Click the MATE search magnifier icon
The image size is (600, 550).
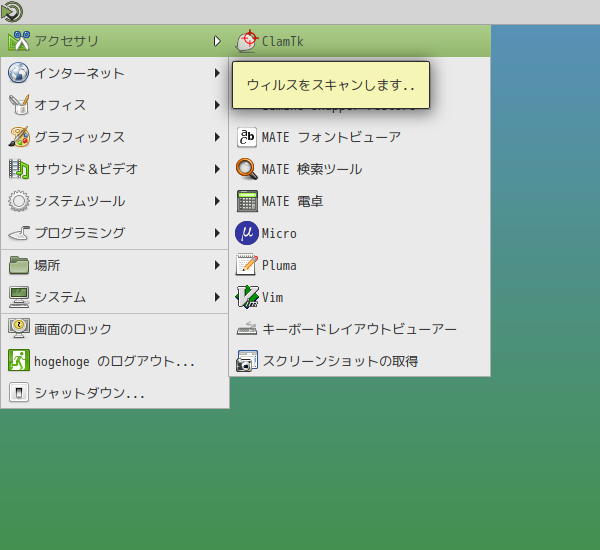(x=247, y=169)
